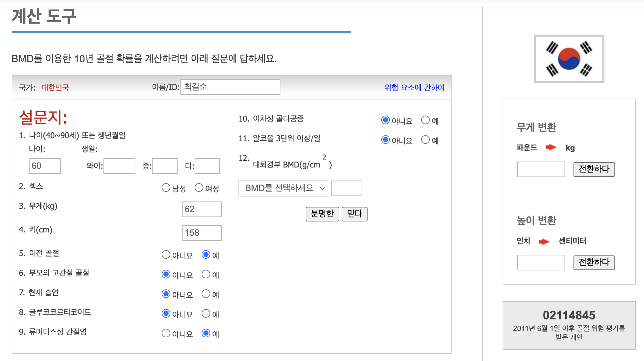Select 예 for 글루코코르티코이드
Image resolution: width=644 pixels, height=361 pixels.
206,313
